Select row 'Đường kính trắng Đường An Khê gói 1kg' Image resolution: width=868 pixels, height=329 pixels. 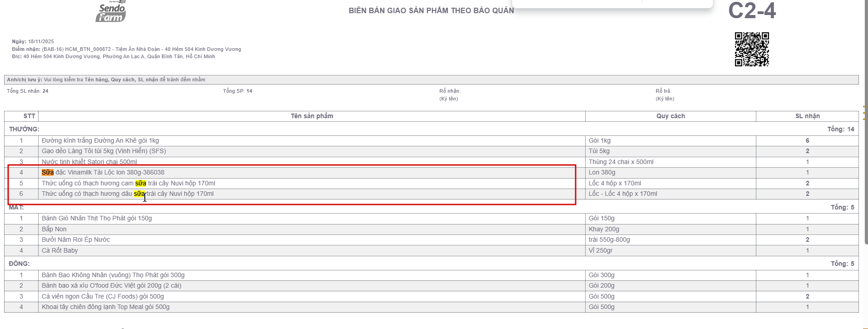click(431, 140)
